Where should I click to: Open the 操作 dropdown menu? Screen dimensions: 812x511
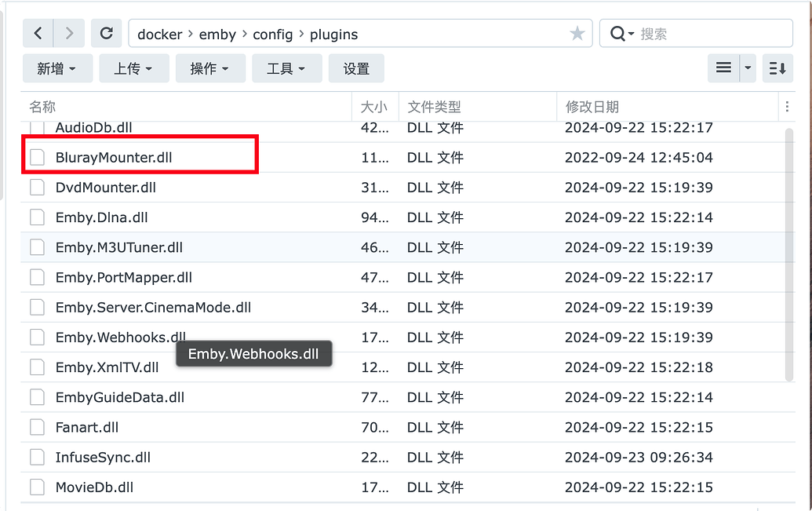tap(210, 68)
